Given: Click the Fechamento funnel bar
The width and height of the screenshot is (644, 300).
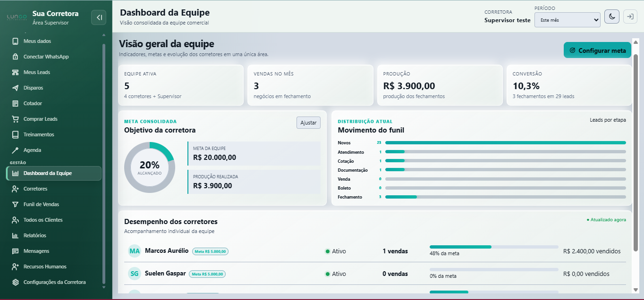Looking at the screenshot, I should coord(506,197).
